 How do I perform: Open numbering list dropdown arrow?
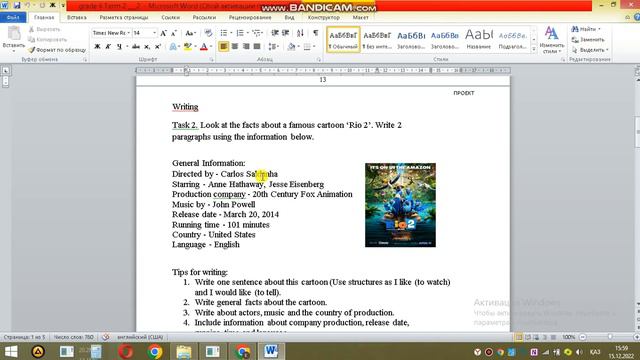[248, 33]
